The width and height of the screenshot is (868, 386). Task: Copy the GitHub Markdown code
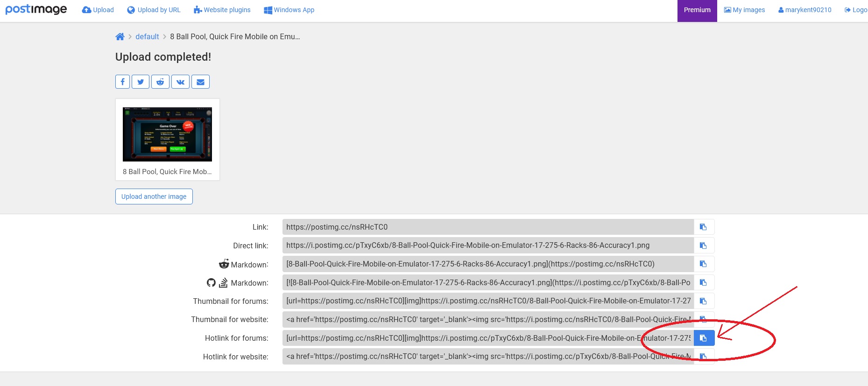pyautogui.click(x=704, y=282)
